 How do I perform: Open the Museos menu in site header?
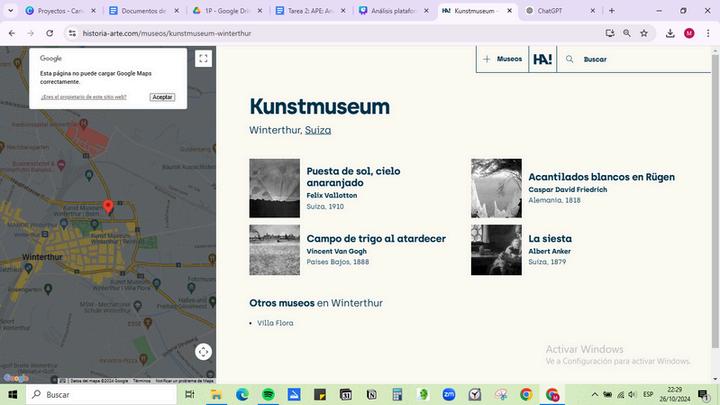click(x=502, y=59)
